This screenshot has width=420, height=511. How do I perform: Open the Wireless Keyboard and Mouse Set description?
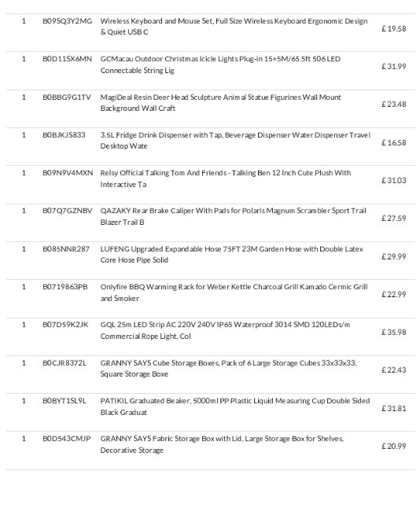tap(234, 27)
